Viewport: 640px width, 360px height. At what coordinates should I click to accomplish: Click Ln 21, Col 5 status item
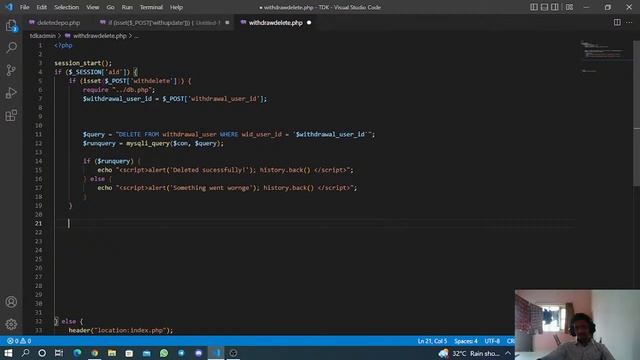coord(432,341)
